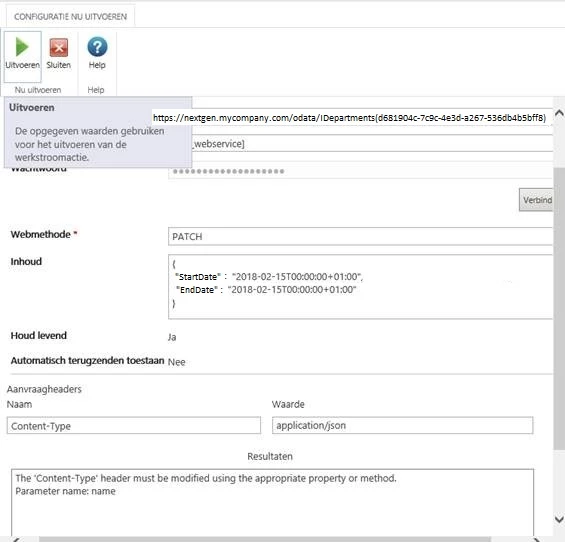Image resolution: width=565 pixels, height=542 pixels.
Task: Click the Sluiten red X icon
Action: tap(58, 48)
